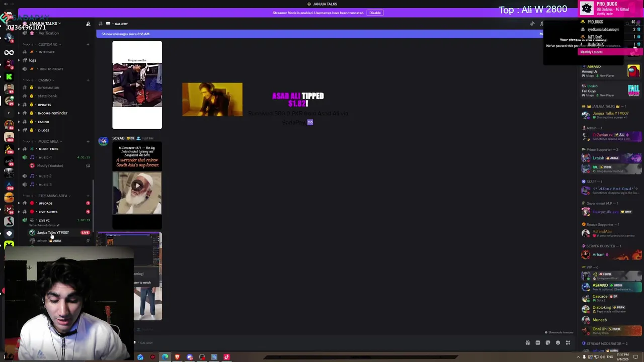Disable Streamer Mode from the banner
Screen dimensions: 644x362
(x=375, y=13)
